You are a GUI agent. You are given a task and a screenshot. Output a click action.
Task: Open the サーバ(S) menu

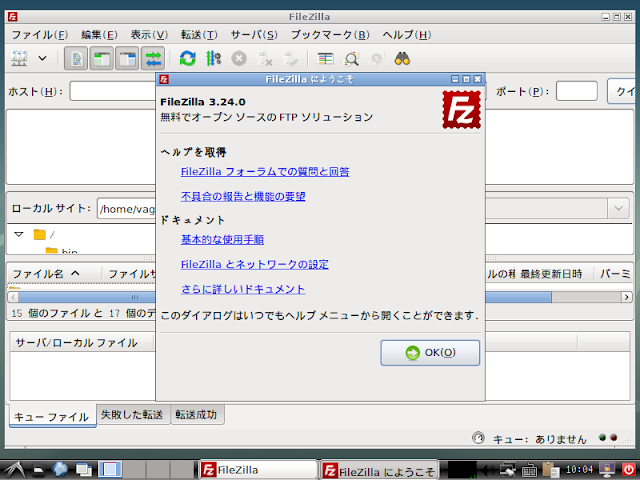click(x=254, y=35)
